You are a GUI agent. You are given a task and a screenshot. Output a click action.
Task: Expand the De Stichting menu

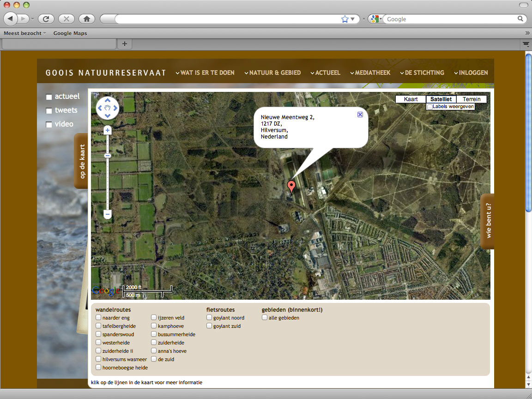422,73
